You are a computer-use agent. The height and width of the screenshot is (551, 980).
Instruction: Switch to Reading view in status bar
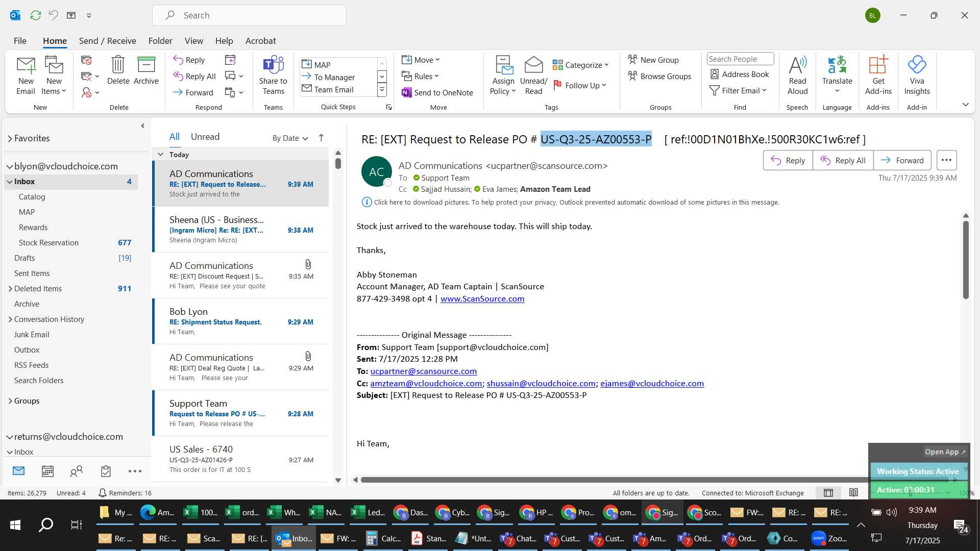(x=853, y=492)
